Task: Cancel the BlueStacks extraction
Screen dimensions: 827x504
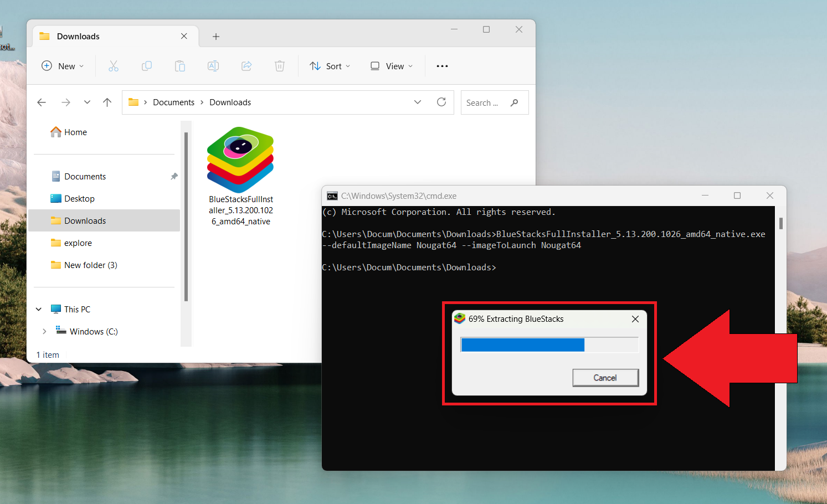Action: tap(605, 377)
